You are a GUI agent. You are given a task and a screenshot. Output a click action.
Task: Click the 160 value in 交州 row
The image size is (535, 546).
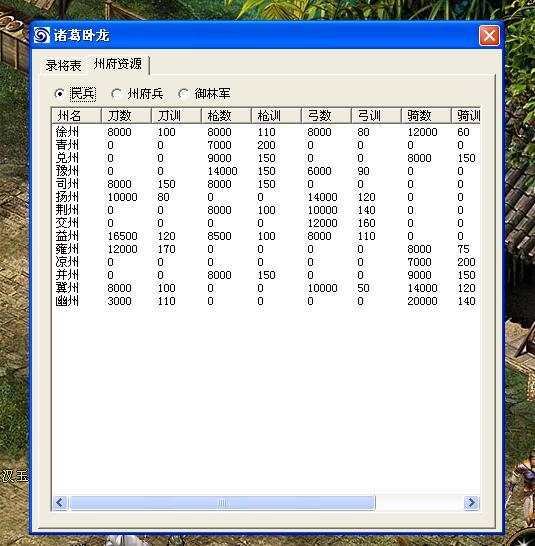366,223
